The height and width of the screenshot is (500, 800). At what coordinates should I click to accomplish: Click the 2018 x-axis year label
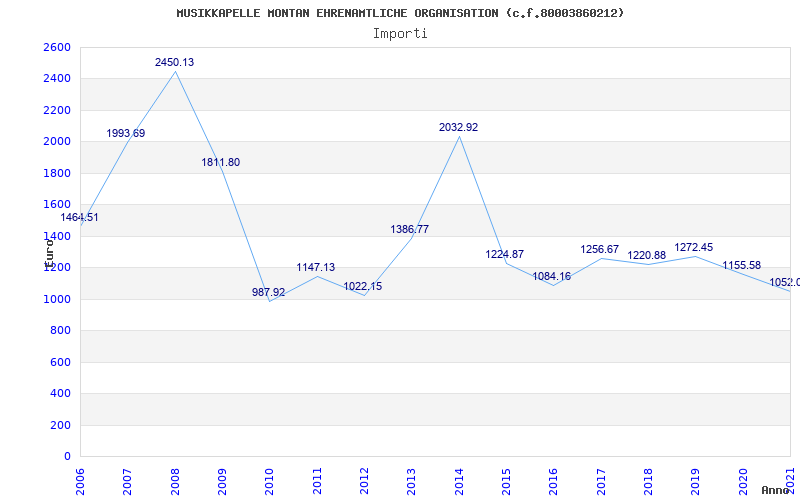pos(648,482)
